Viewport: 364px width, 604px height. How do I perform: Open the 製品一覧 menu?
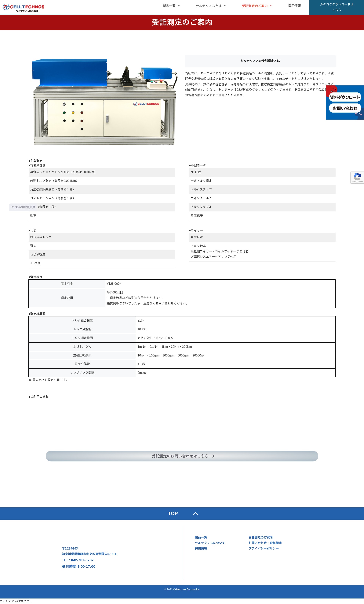pyautogui.click(x=169, y=6)
